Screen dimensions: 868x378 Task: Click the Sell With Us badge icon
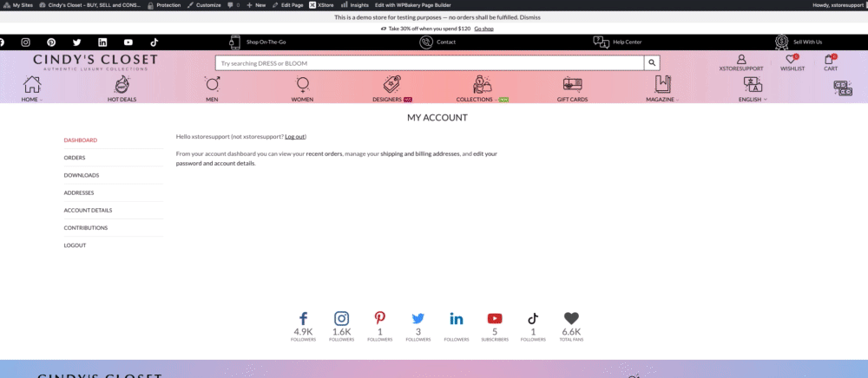click(782, 42)
